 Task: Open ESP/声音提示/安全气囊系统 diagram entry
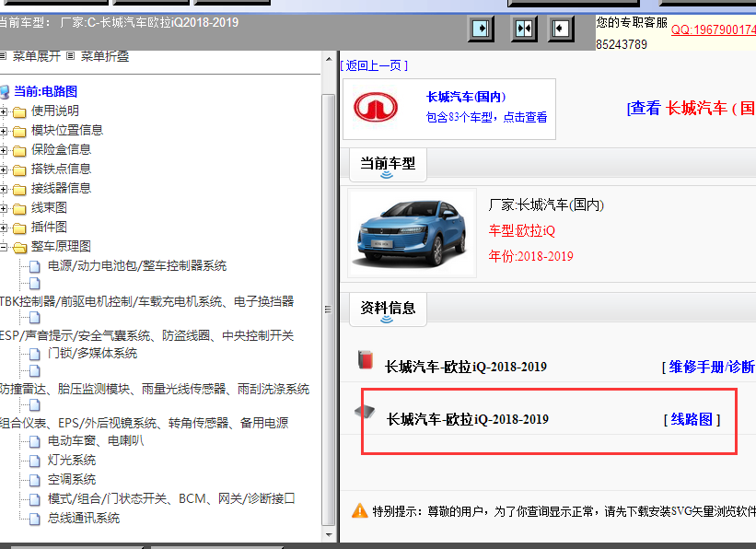pyautogui.click(x=146, y=335)
